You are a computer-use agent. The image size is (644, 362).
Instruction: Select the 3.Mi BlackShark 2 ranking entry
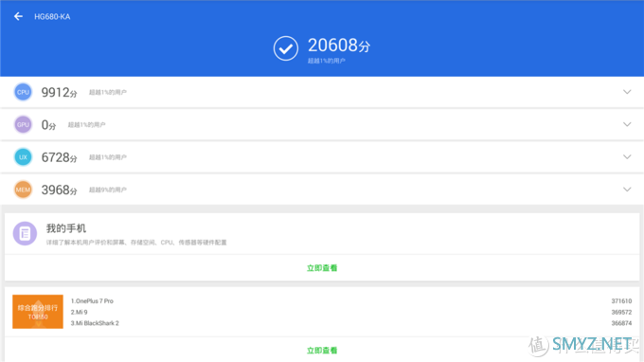pos(95,323)
